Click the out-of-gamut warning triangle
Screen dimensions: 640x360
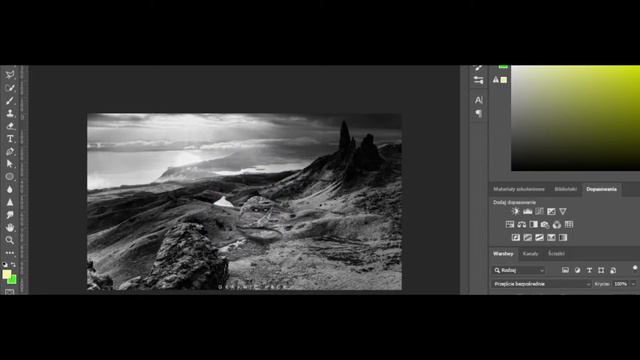click(496, 80)
